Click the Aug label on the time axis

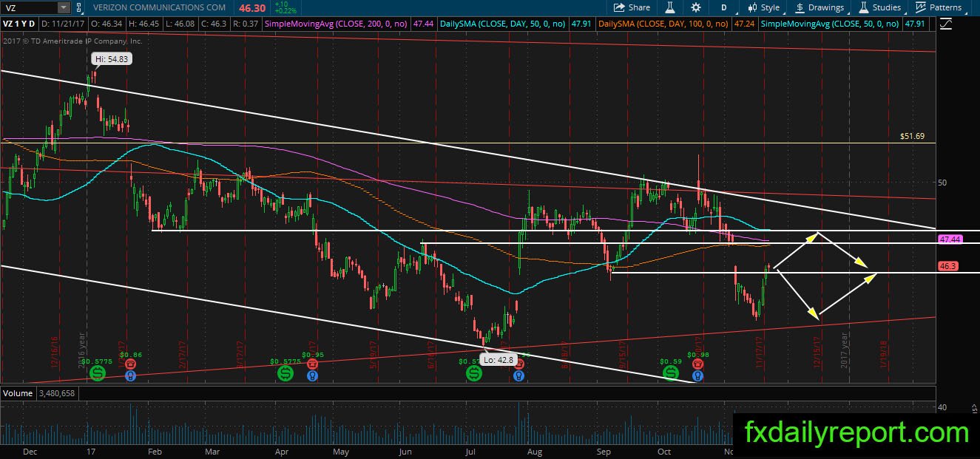pyautogui.click(x=534, y=451)
